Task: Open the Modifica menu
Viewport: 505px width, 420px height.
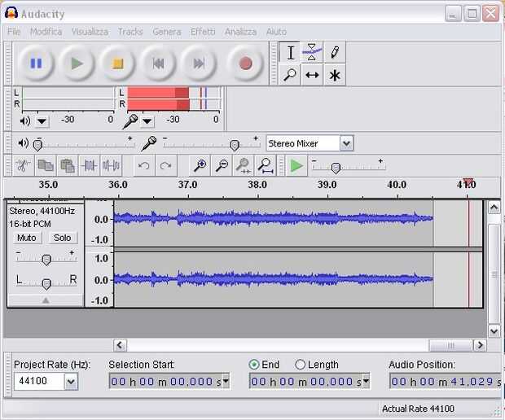Action: pyautogui.click(x=46, y=32)
